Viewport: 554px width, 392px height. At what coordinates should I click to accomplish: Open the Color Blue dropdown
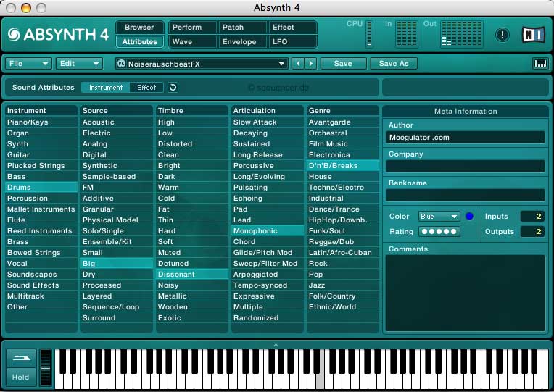click(x=439, y=217)
